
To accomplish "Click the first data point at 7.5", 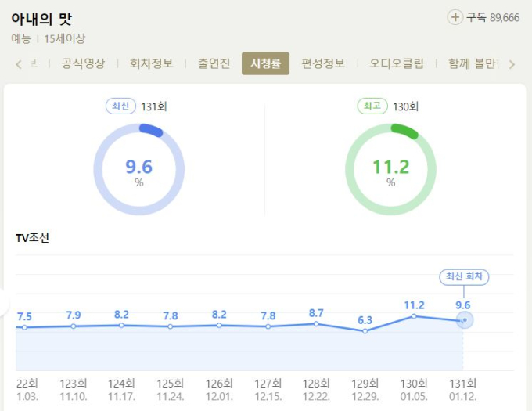I will point(24,327).
